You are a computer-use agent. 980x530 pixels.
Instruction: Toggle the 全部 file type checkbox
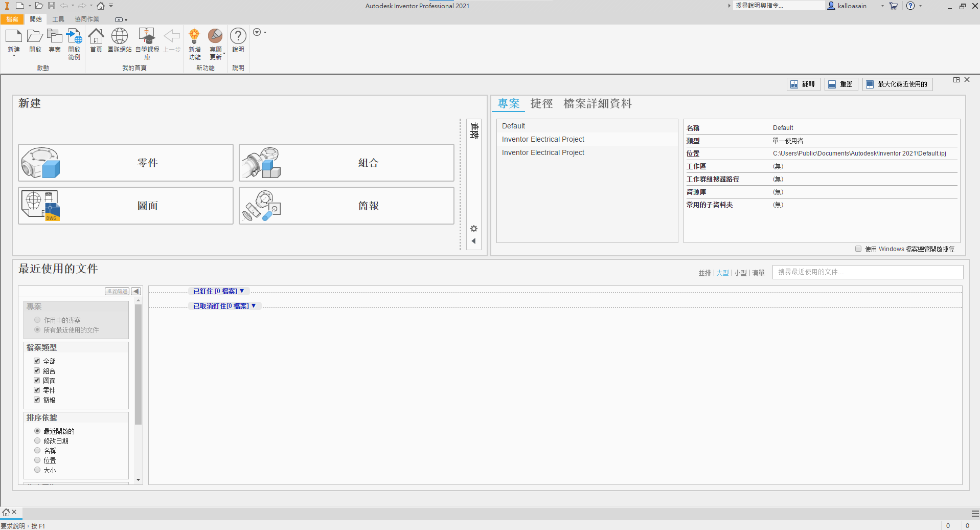click(37, 361)
